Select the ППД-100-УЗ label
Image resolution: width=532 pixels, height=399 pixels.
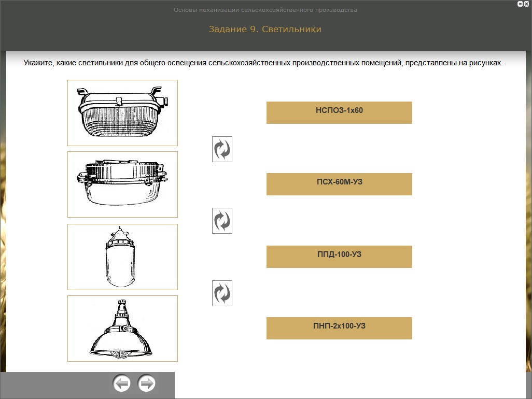(339, 256)
